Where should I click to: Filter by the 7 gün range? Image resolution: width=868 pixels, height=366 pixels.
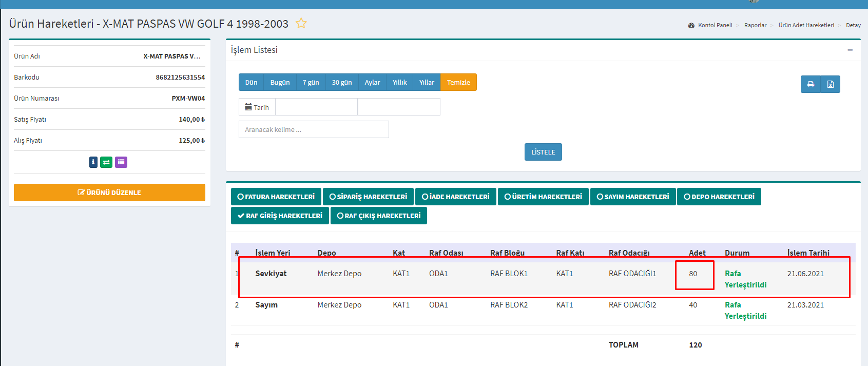(x=311, y=82)
